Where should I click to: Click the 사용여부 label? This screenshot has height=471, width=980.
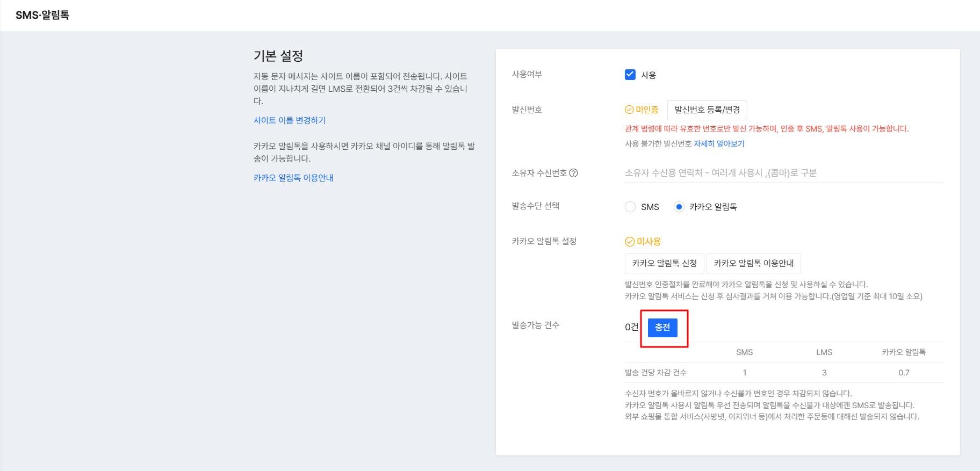[527, 74]
